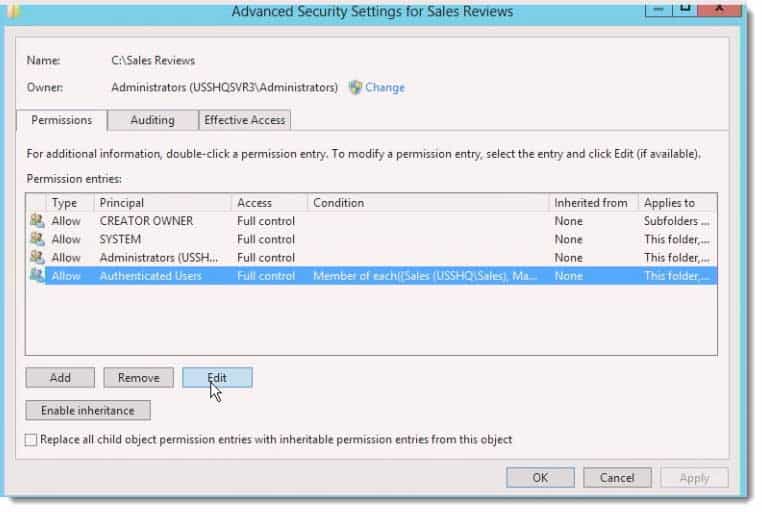This screenshot has width=762, height=512.
Task: Select the Permissions tab
Action: pyautogui.click(x=62, y=120)
